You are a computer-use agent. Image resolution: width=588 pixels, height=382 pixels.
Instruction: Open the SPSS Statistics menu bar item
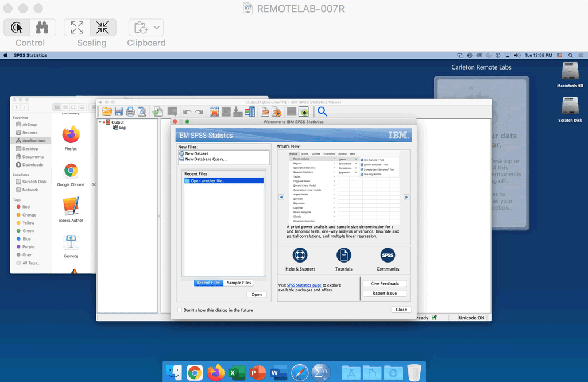(x=30, y=55)
